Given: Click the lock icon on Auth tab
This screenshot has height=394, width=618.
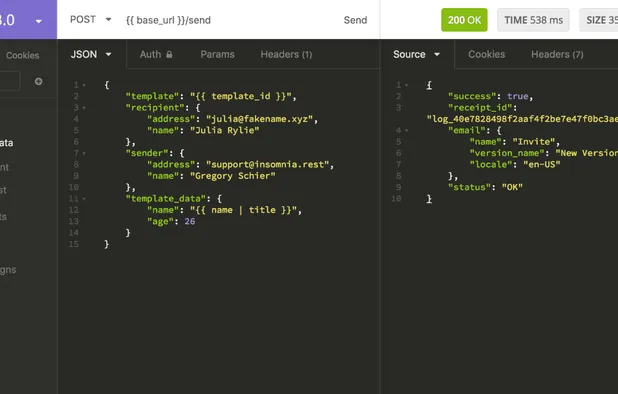Looking at the screenshot, I should (x=169, y=54).
